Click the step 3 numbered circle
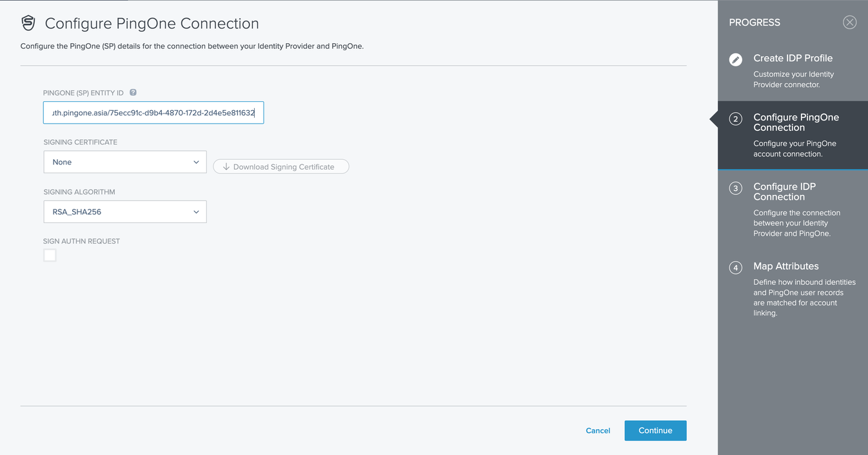Viewport: 868px width, 455px height. click(x=736, y=188)
